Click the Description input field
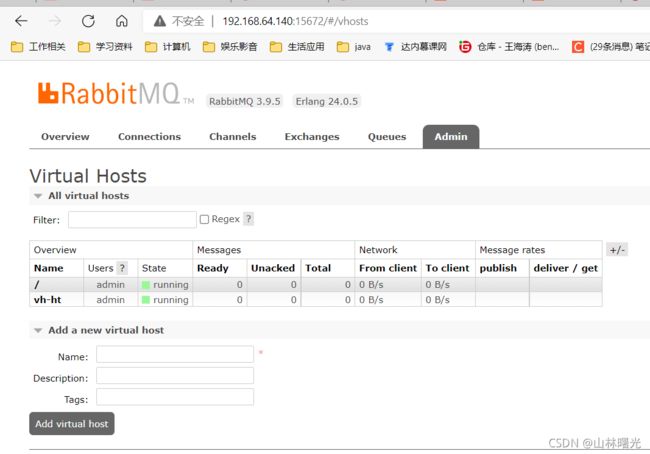 (175, 377)
